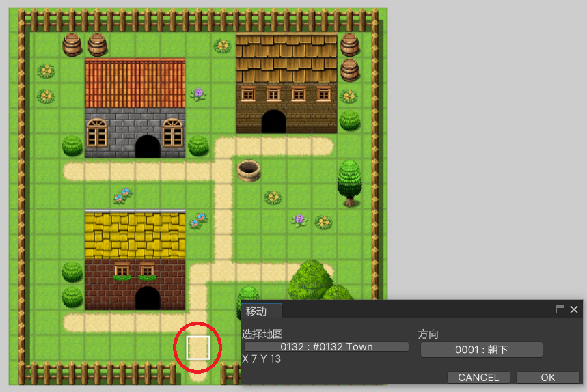
Task: Select the brown shingle house doorway
Action: tap(273, 122)
